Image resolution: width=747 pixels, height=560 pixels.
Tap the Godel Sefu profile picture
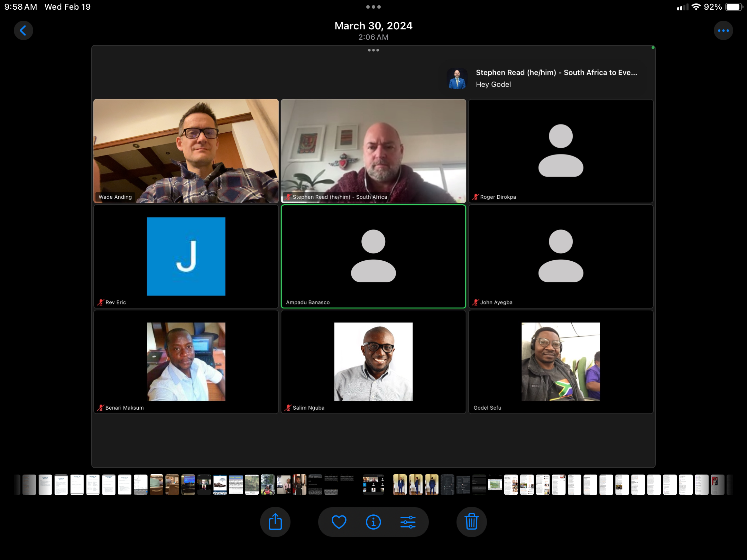tap(561, 362)
